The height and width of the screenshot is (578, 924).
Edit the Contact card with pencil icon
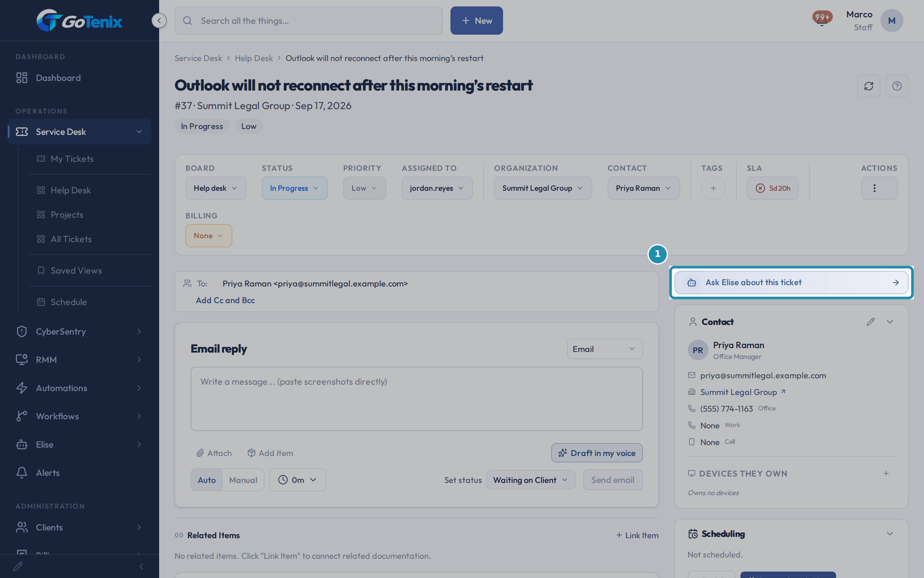pos(870,322)
